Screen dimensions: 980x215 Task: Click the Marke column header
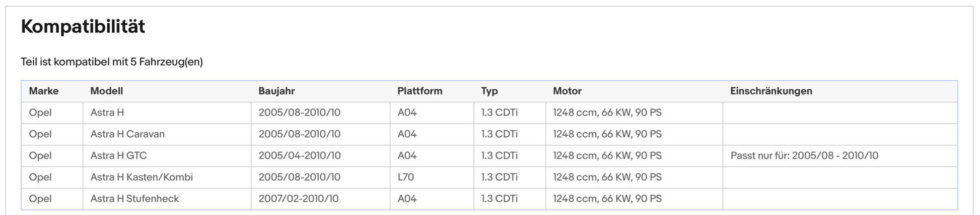(44, 91)
